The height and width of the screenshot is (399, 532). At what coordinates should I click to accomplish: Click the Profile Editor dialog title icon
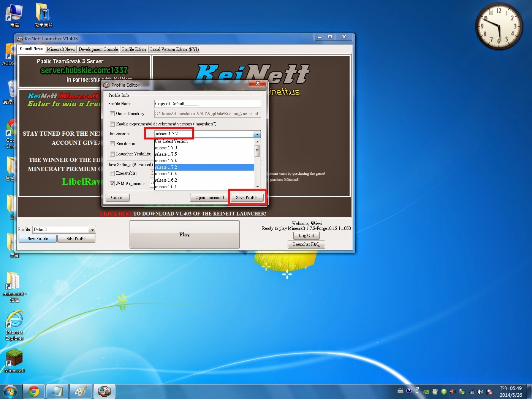click(106, 85)
